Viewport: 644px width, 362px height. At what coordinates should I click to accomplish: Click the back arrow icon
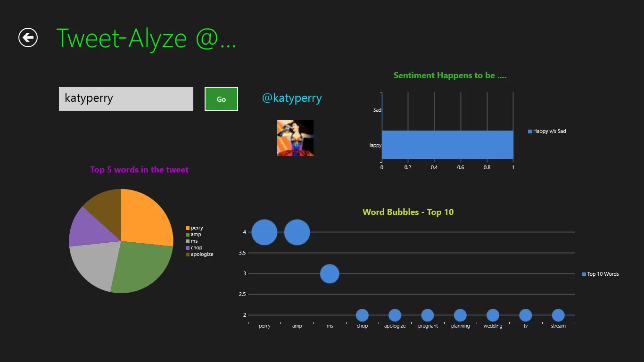tap(28, 38)
